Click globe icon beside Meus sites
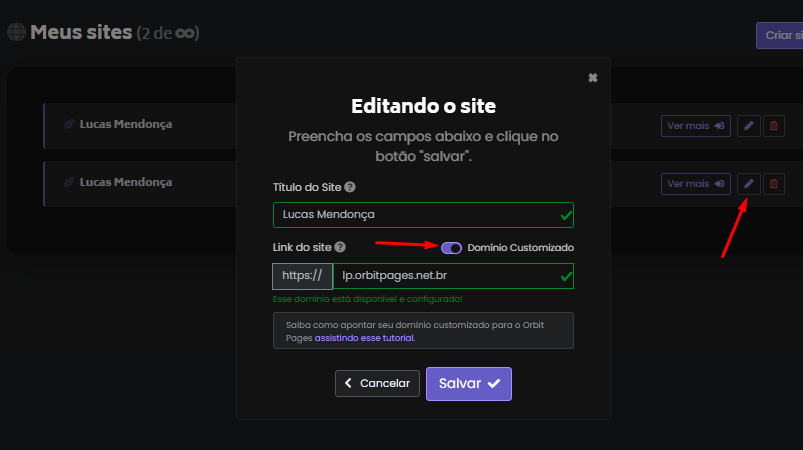Viewport: 803px width, 450px height. click(16, 32)
